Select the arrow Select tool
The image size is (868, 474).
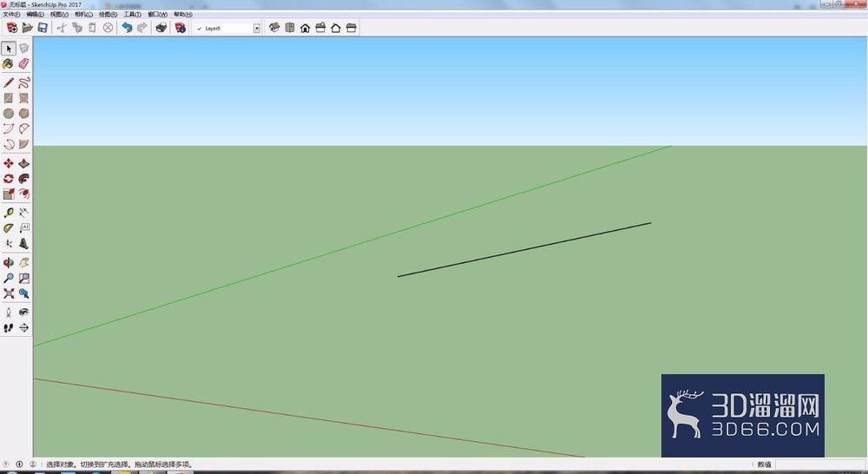click(9, 49)
